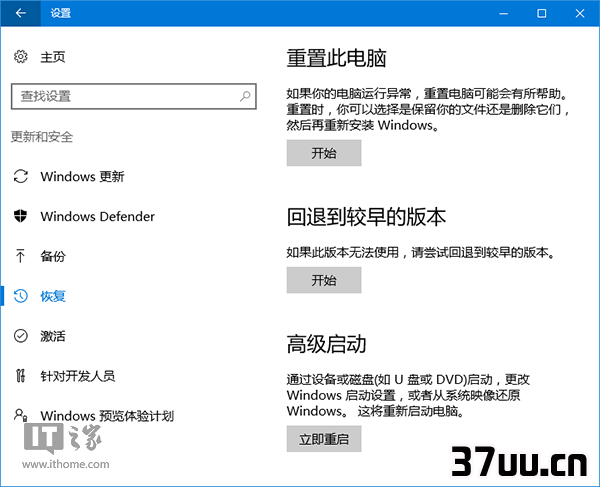
Task: Click the 重置此电脑 heading
Action: (336, 59)
